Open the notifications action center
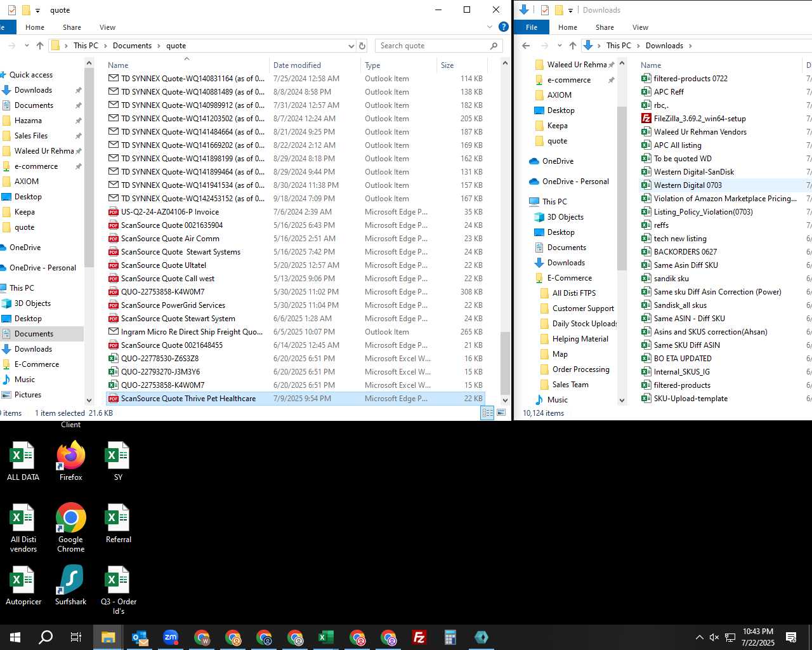This screenshot has width=812, height=650. coord(791,637)
